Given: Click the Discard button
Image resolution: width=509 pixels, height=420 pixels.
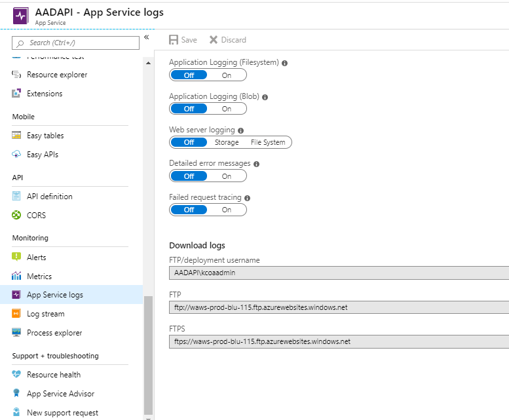Looking at the screenshot, I should pyautogui.click(x=228, y=40).
